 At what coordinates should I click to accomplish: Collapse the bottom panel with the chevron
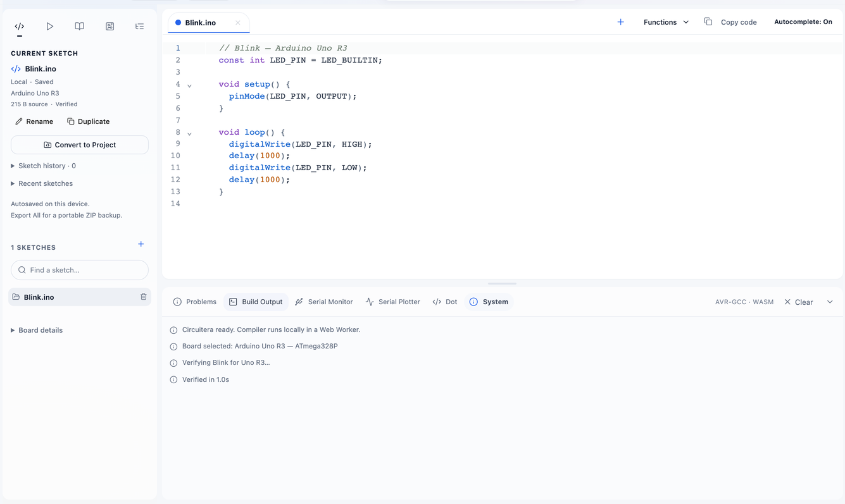tap(830, 302)
